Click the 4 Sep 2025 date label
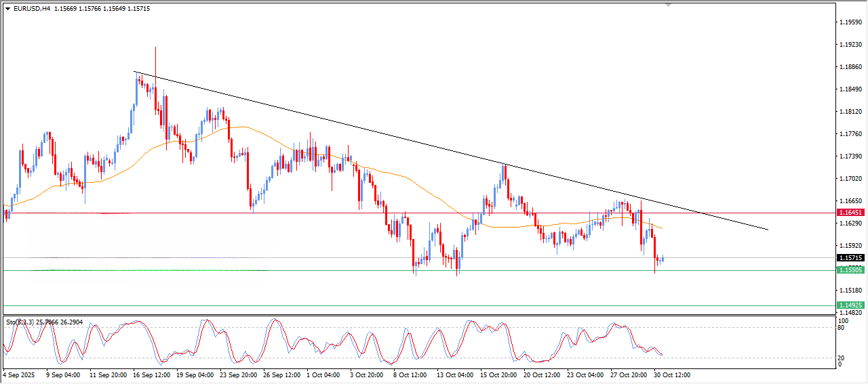Viewport: 868px width, 384px height. tap(20, 375)
